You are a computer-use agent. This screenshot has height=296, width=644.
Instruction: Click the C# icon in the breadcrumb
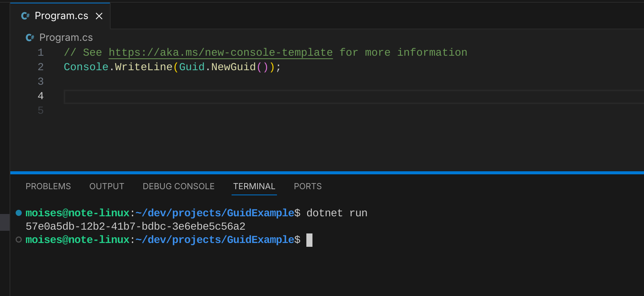[x=30, y=37]
